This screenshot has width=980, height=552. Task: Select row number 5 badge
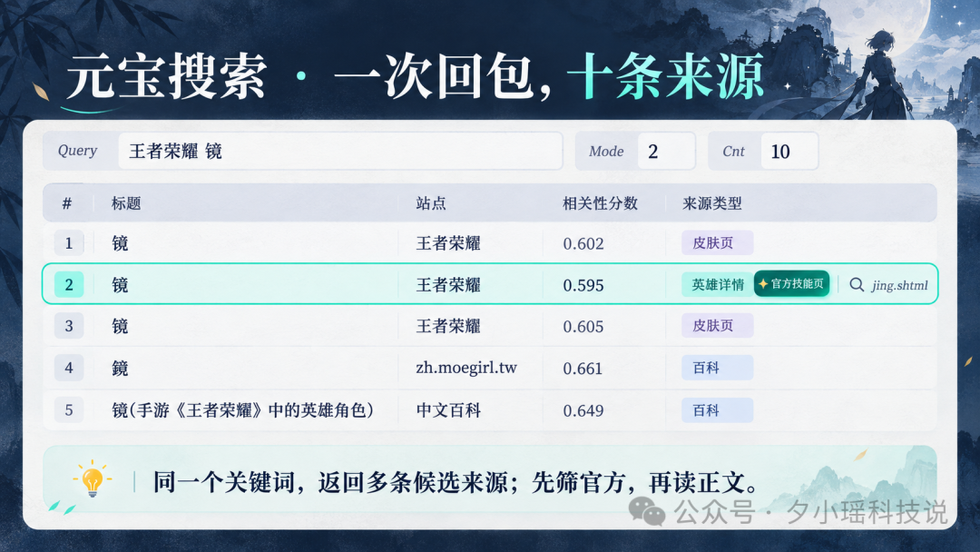coord(69,410)
